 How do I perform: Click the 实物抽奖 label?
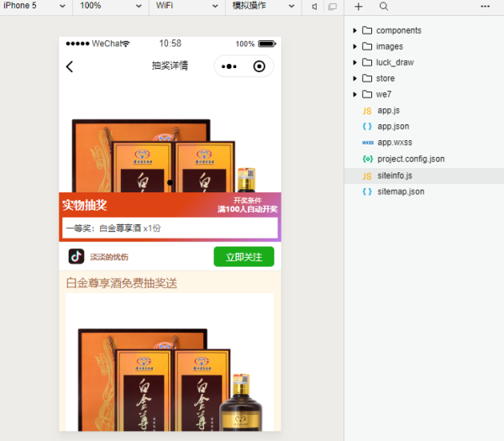(85, 205)
